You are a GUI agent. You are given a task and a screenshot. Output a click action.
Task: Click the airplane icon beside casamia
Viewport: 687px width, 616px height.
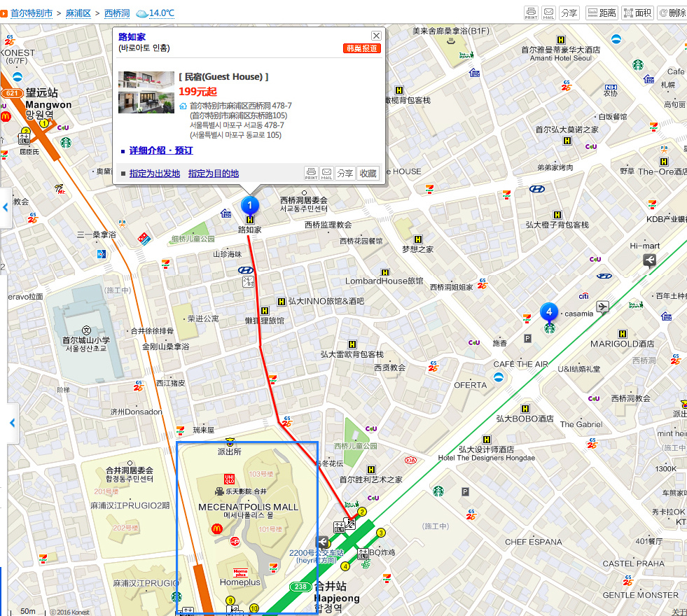pos(602,307)
